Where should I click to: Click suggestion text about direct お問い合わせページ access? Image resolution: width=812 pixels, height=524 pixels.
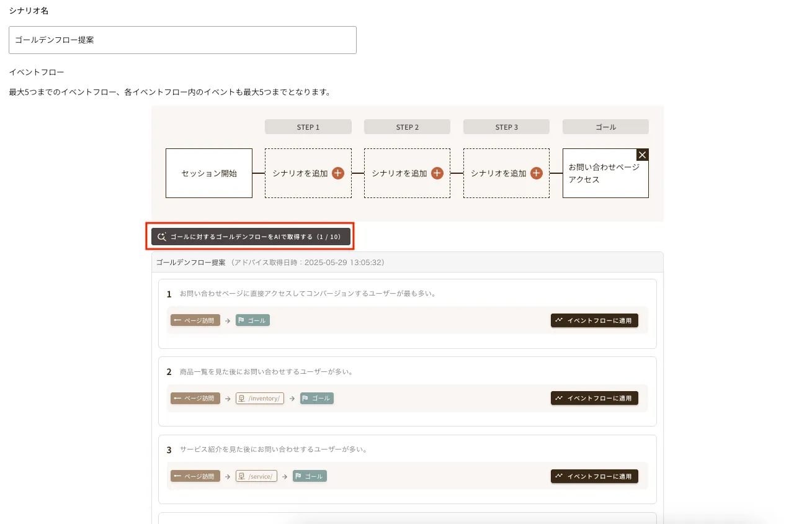pyautogui.click(x=308, y=294)
